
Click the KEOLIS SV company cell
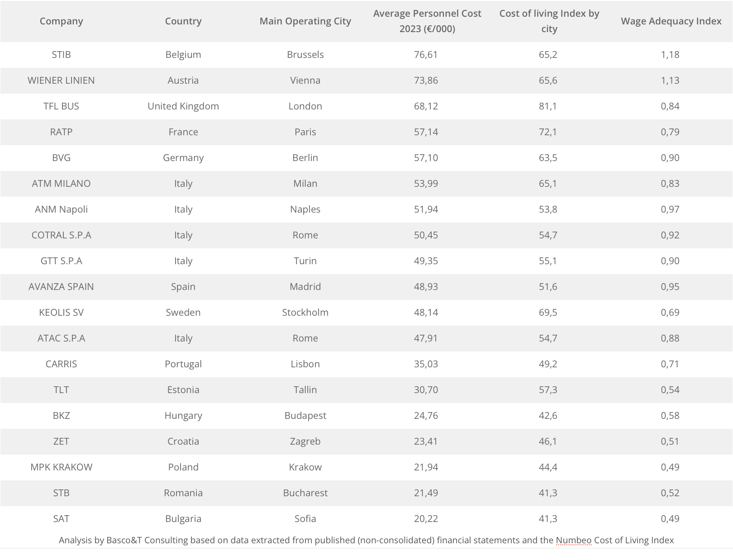[x=61, y=313]
